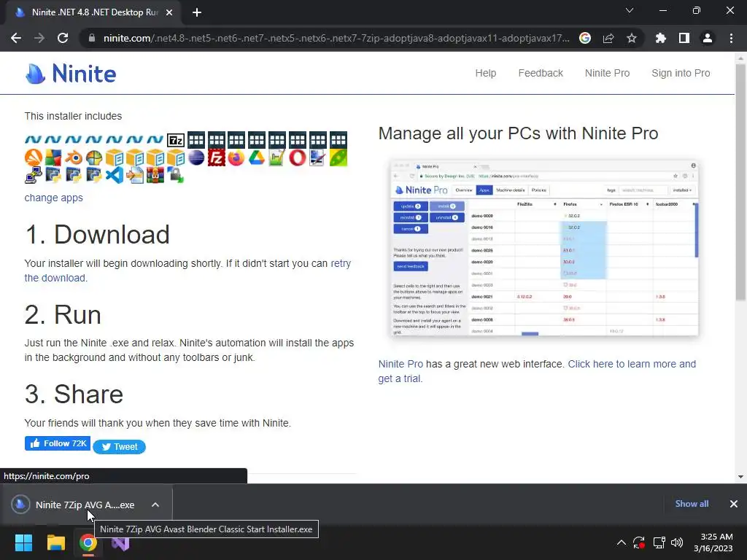This screenshot has height=560, width=747.
Task: Open Visual Studio from taskbar
Action: [x=120, y=542]
